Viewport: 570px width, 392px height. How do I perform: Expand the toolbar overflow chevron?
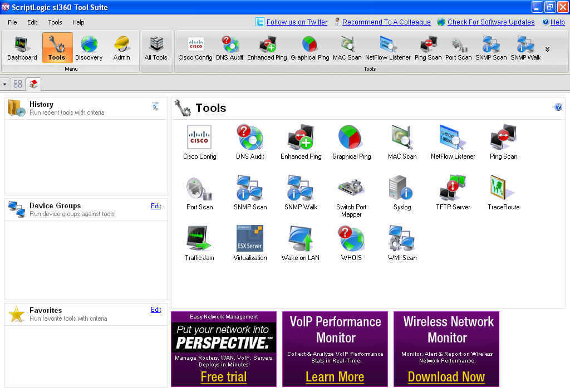[x=547, y=50]
